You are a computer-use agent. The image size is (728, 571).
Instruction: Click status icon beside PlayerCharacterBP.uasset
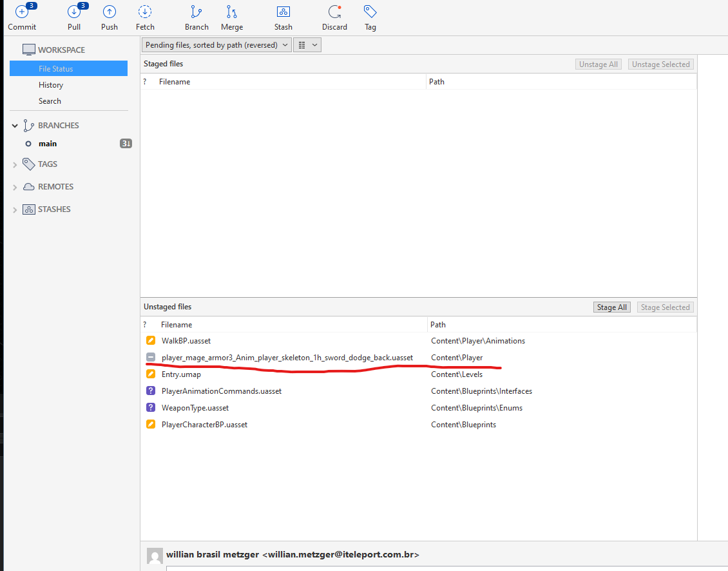(150, 424)
